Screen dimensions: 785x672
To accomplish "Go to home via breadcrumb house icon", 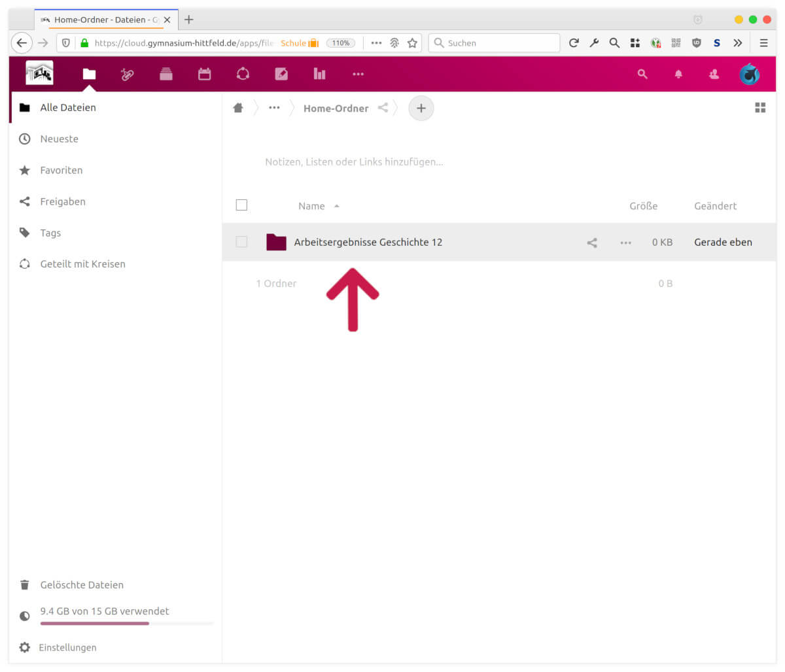I will click(x=238, y=108).
